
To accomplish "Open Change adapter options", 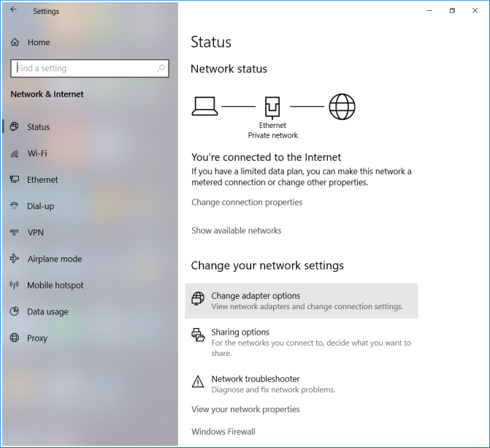I will click(x=256, y=296).
